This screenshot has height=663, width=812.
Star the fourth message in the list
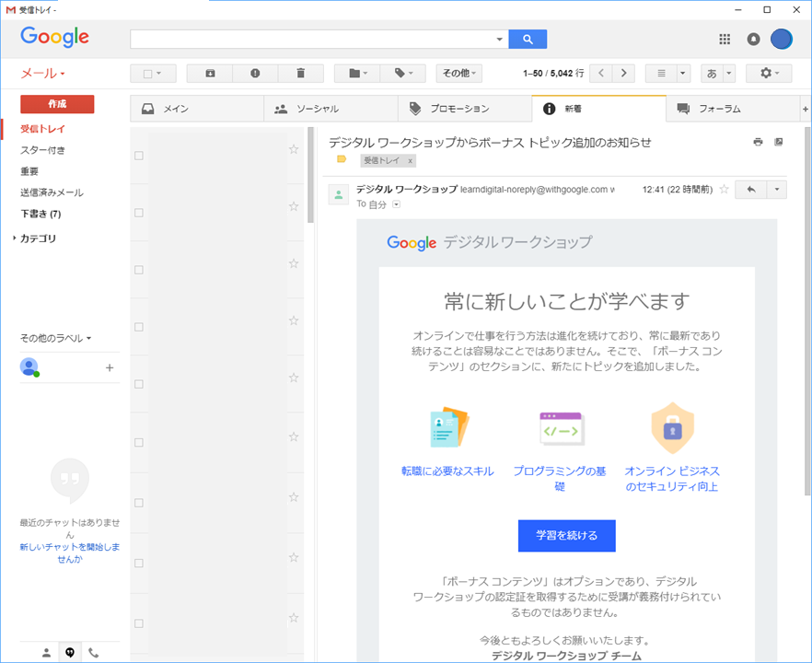[294, 320]
